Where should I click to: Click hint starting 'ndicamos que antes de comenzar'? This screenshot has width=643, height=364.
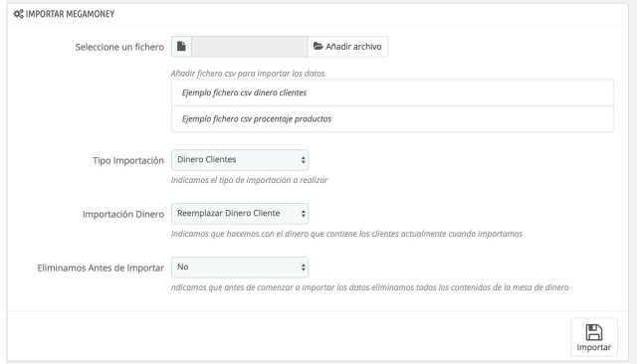[x=370, y=287]
